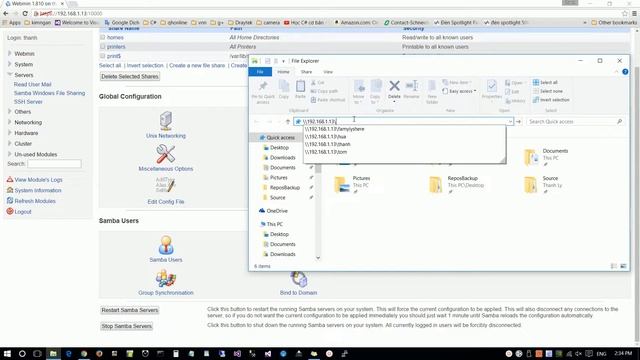The image size is (640, 360).
Task: Click Invert selection in Explorer ribbon
Action: click(x=551, y=100)
